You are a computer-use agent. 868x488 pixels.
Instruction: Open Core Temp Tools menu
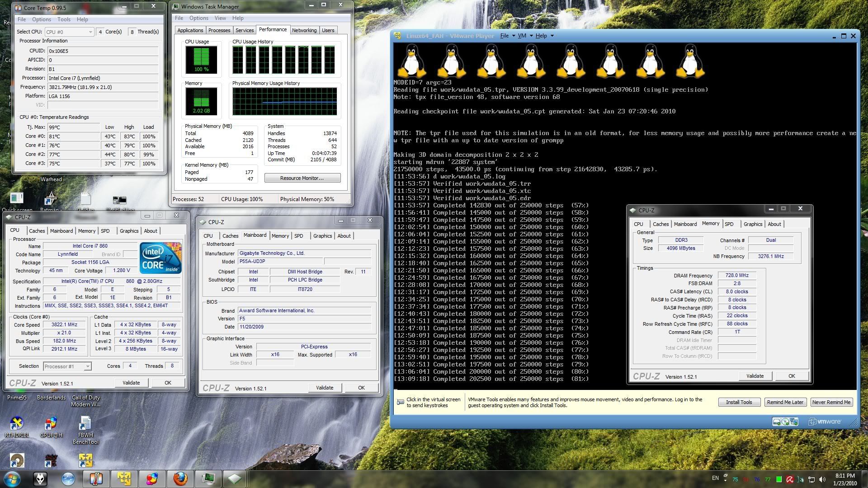[64, 19]
